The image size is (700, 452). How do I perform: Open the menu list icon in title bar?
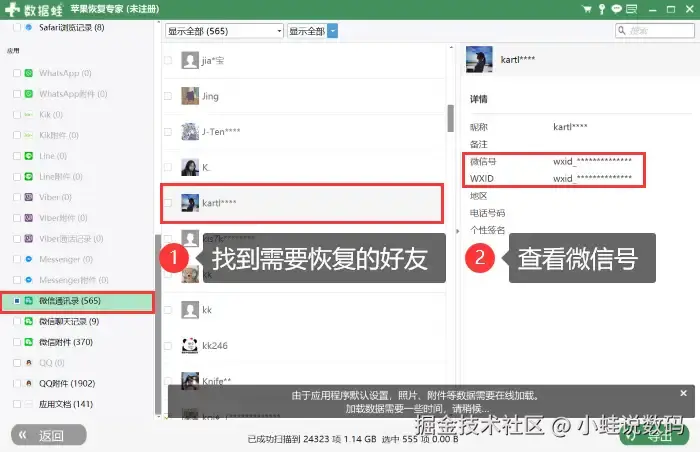[632, 9]
